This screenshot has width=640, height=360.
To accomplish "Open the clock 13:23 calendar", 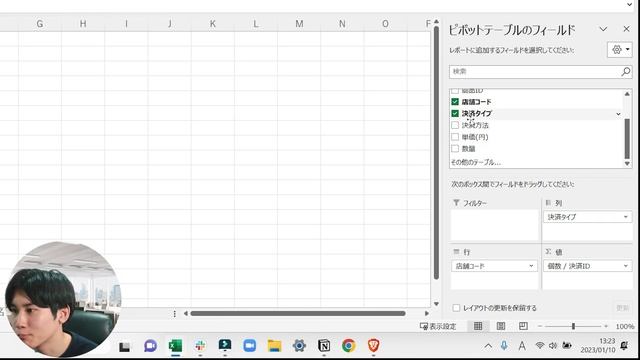I will [598, 345].
